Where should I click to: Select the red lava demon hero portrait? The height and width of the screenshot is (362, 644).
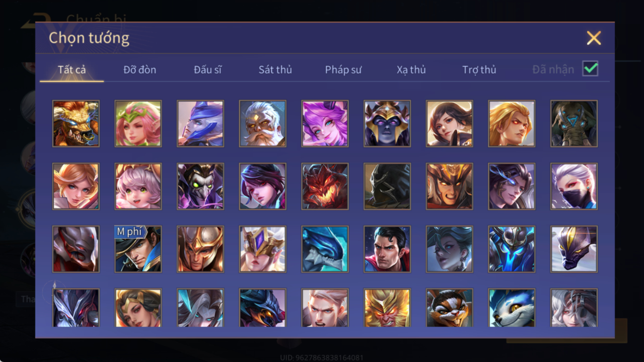(x=325, y=187)
